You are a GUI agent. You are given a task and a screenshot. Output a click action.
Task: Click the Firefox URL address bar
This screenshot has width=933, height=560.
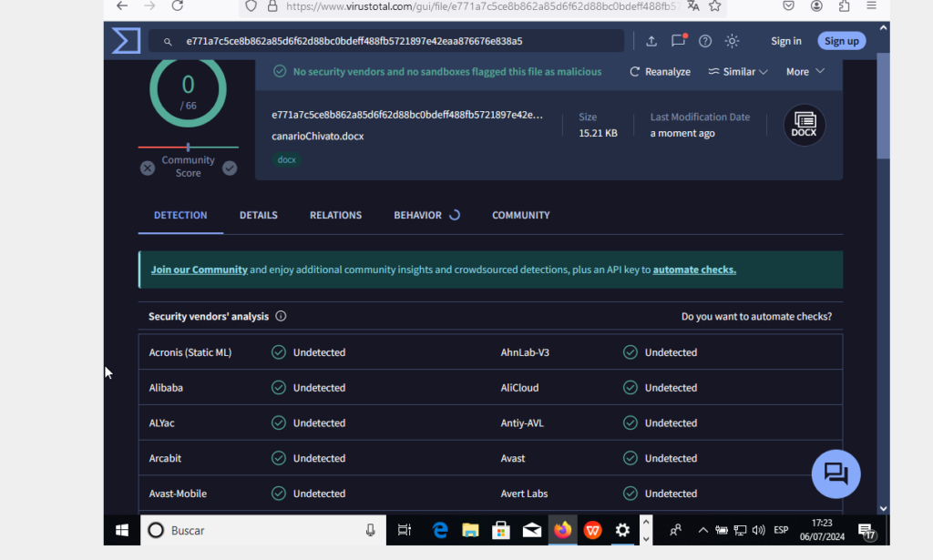482,6
